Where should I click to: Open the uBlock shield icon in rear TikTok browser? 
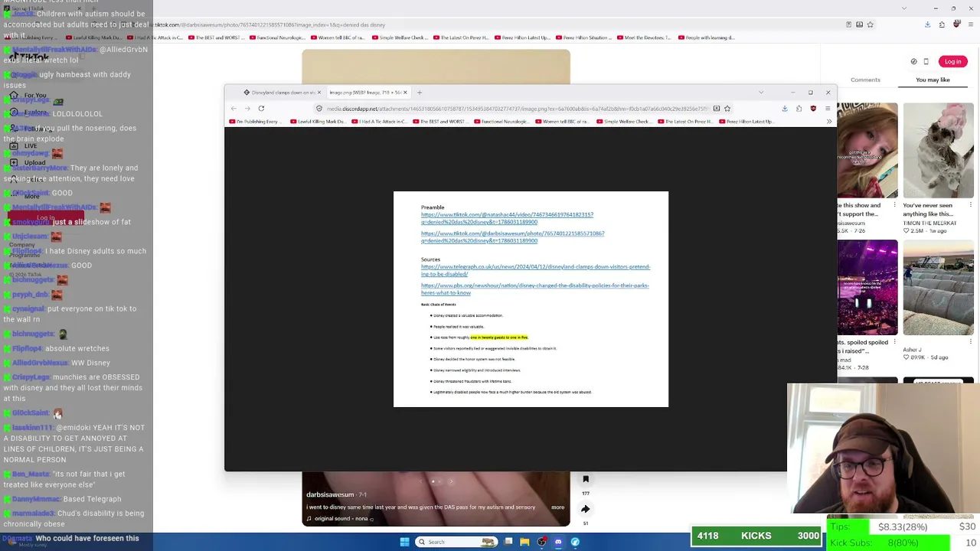point(956,24)
